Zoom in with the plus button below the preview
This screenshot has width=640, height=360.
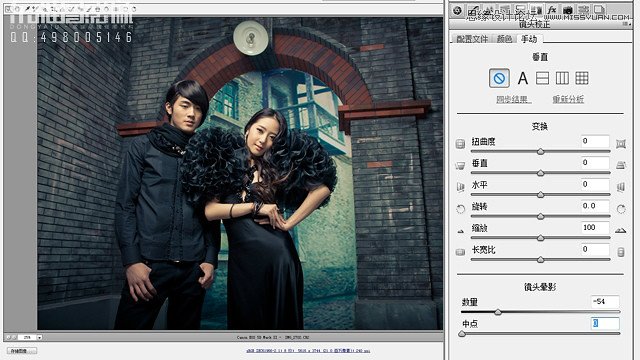click(14, 338)
